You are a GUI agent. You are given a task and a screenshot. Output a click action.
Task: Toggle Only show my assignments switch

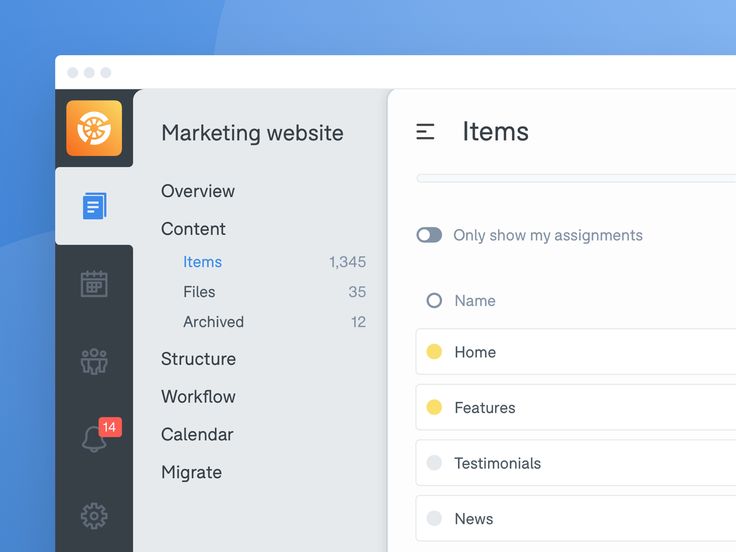(429, 235)
